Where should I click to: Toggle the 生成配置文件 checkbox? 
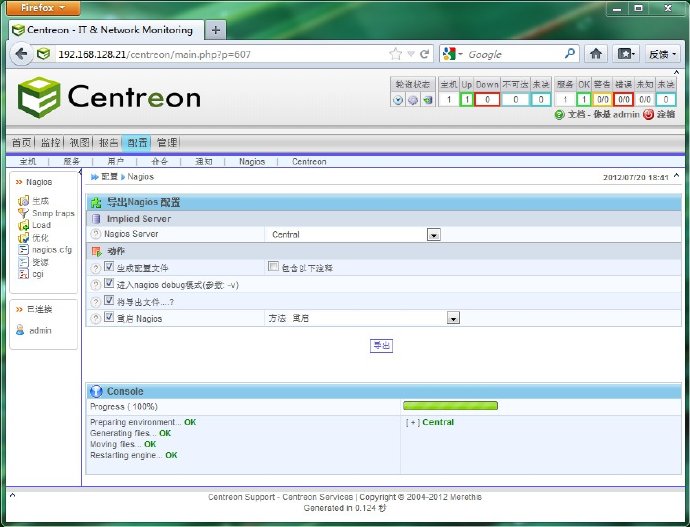[109, 267]
